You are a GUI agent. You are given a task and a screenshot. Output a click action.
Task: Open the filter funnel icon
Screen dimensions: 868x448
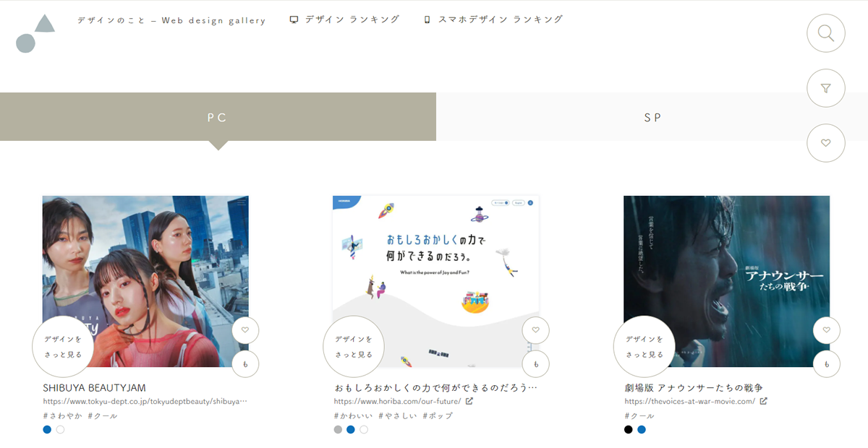pyautogui.click(x=826, y=88)
